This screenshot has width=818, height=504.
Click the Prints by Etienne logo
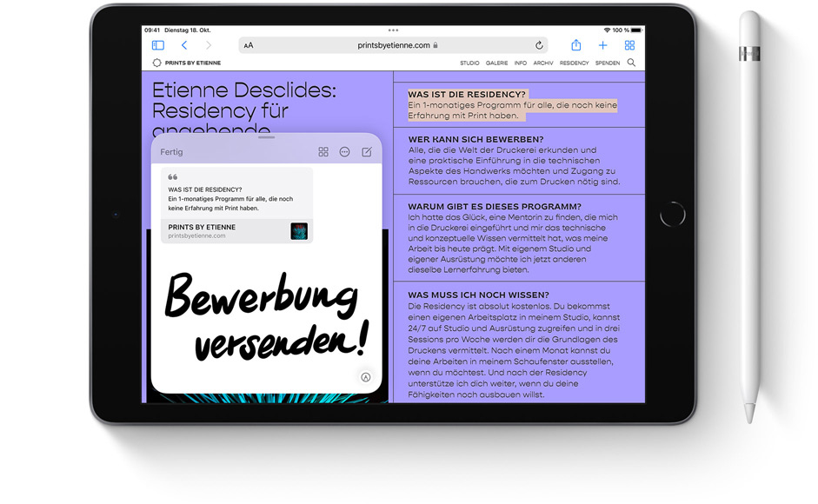187,63
